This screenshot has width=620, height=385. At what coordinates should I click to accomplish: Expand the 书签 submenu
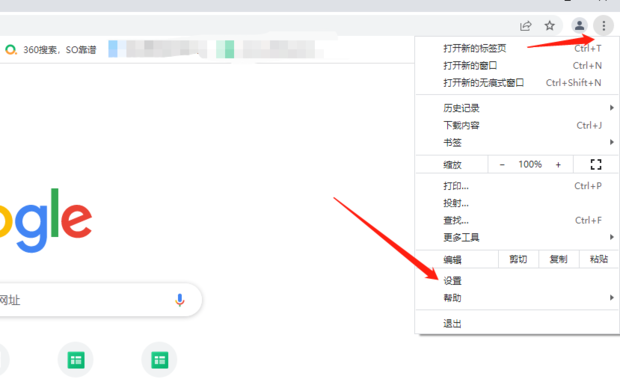pyautogui.click(x=517, y=142)
